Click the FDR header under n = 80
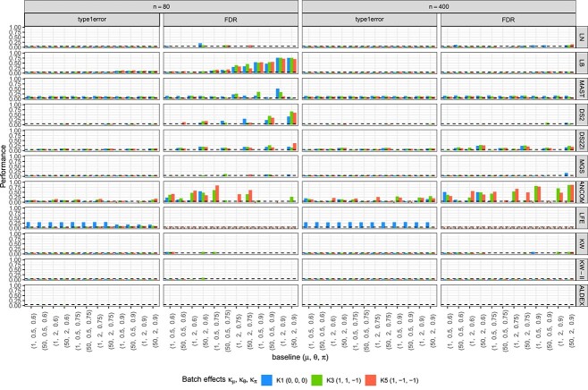The width and height of the screenshot is (588, 390). pyautogui.click(x=231, y=20)
